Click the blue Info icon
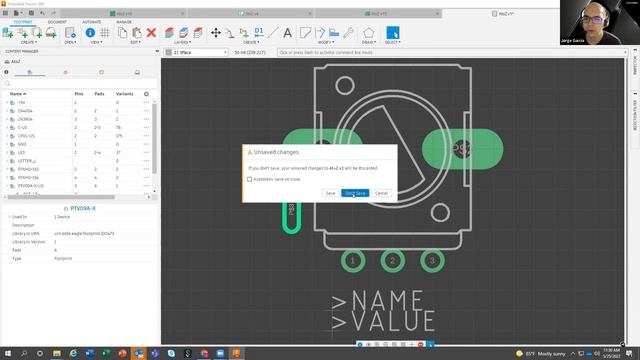 [x=90, y=33]
